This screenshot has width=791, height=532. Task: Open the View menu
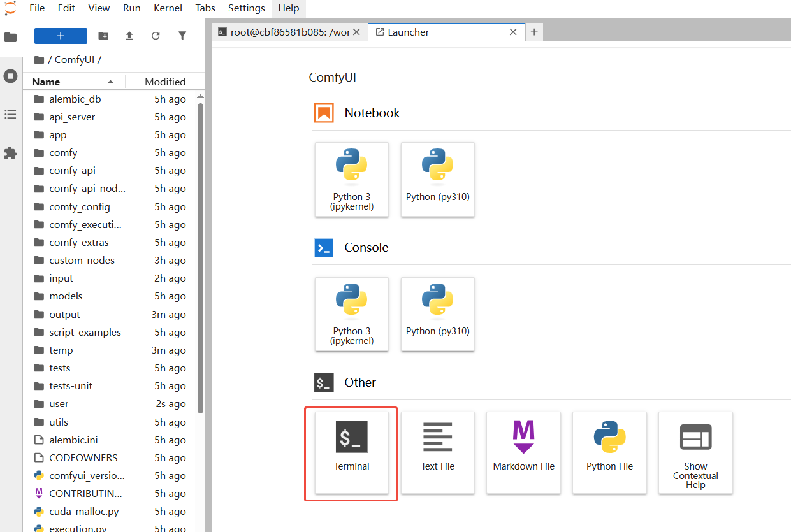99,8
